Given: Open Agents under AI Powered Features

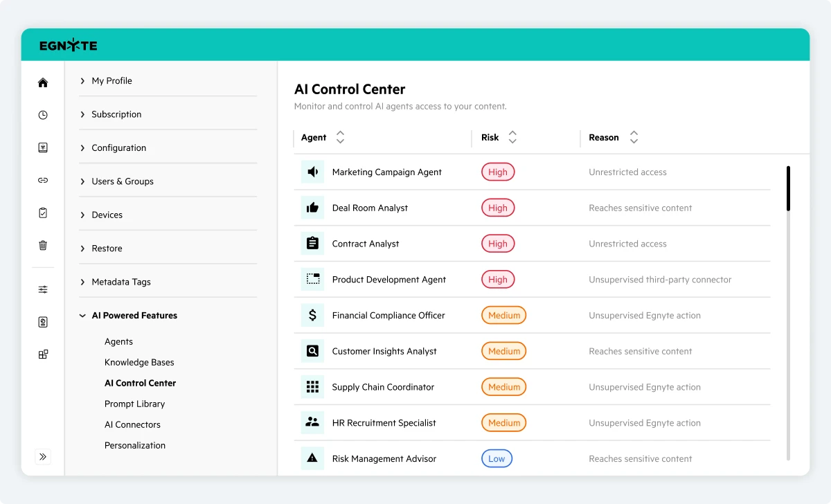Looking at the screenshot, I should tap(118, 341).
